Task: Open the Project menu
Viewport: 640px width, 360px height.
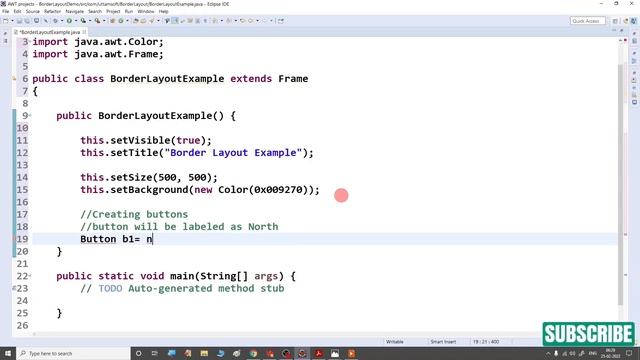Action: [x=113, y=11]
